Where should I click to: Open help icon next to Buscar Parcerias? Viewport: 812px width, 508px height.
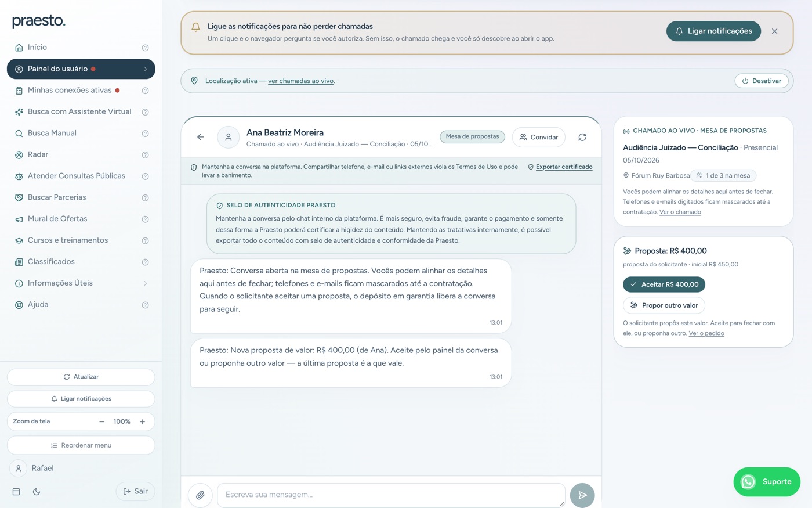coord(146,198)
